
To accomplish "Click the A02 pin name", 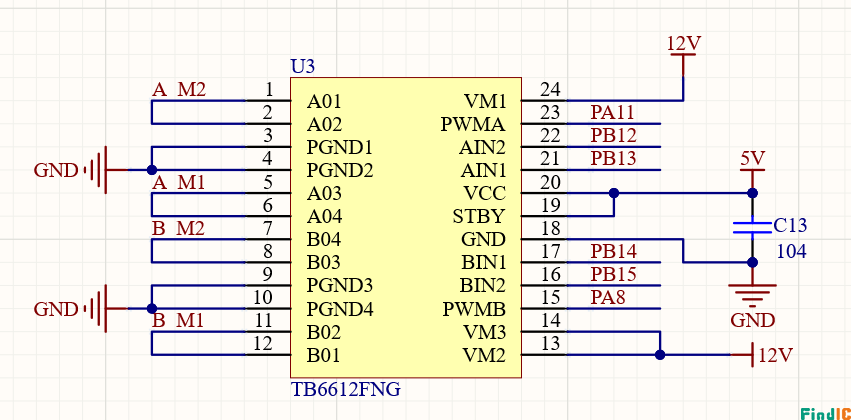I will [325, 125].
